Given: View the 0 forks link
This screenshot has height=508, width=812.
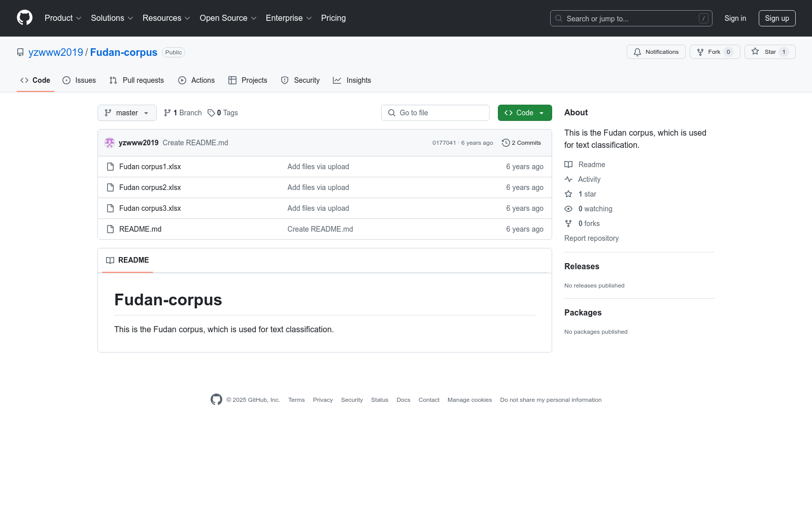Looking at the screenshot, I should tap(582, 224).
